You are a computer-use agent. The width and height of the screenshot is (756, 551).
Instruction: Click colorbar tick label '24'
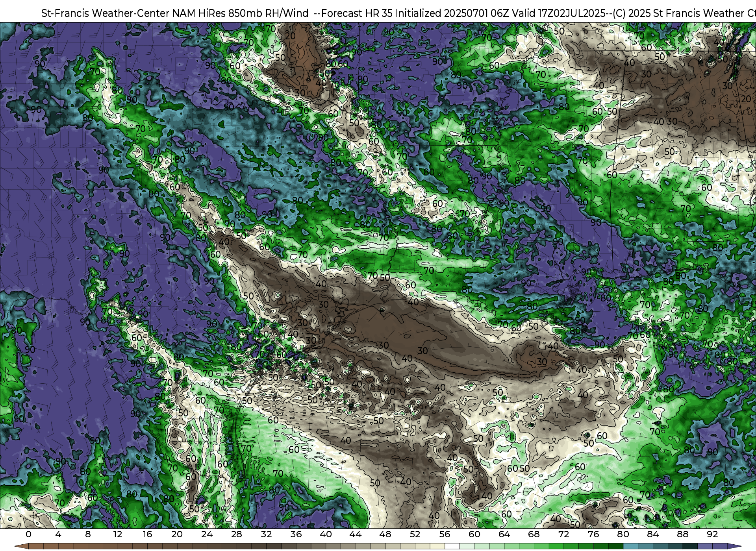pos(207,534)
